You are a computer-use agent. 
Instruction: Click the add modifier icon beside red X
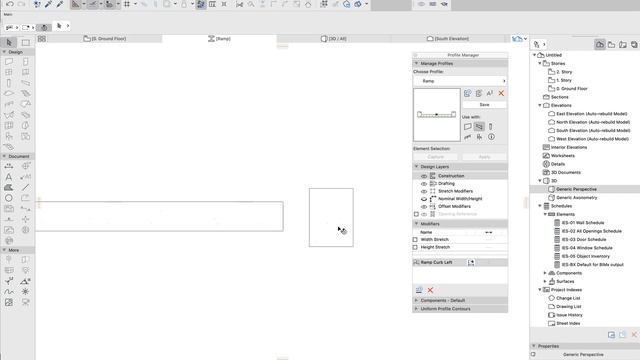pyautogui.click(x=419, y=290)
